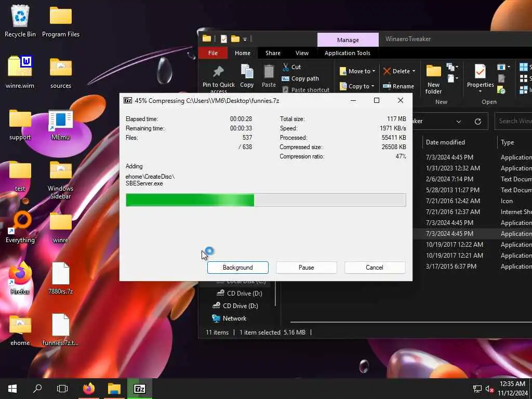The height and width of the screenshot is (399, 532).
Task: Open the winre folder on desktop
Action: (61, 228)
